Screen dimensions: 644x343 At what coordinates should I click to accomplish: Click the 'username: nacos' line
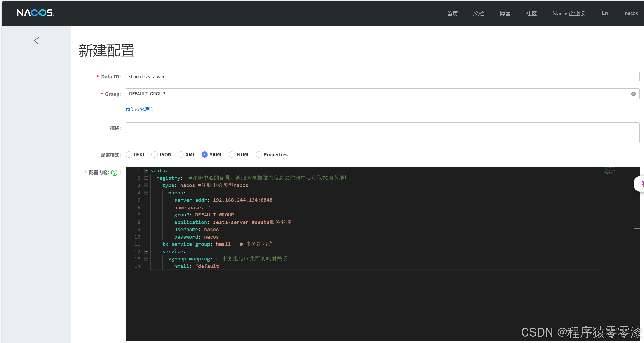tap(196, 229)
